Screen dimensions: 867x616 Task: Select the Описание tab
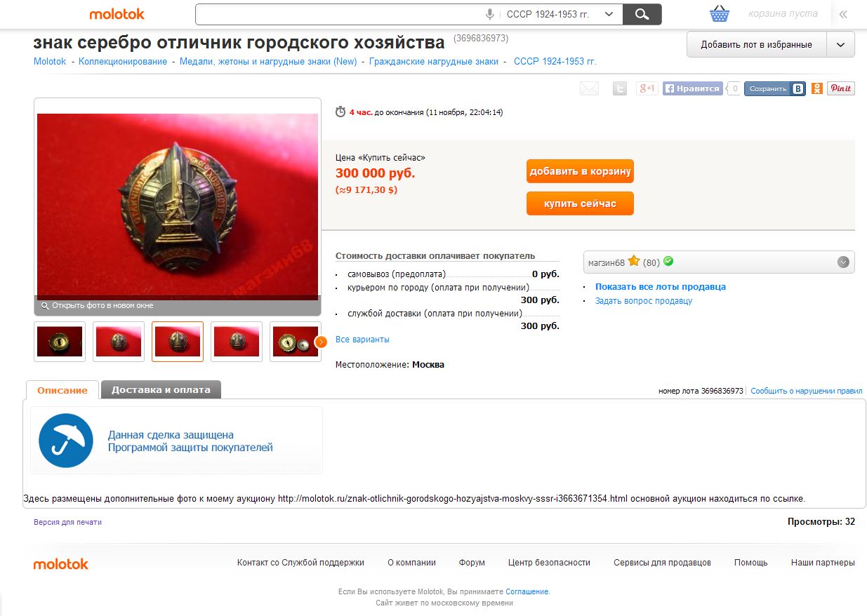tap(62, 390)
